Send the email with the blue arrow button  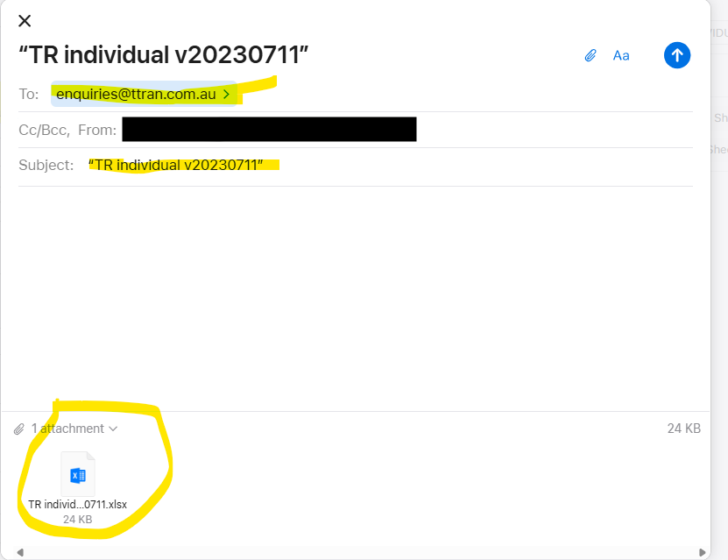(677, 55)
